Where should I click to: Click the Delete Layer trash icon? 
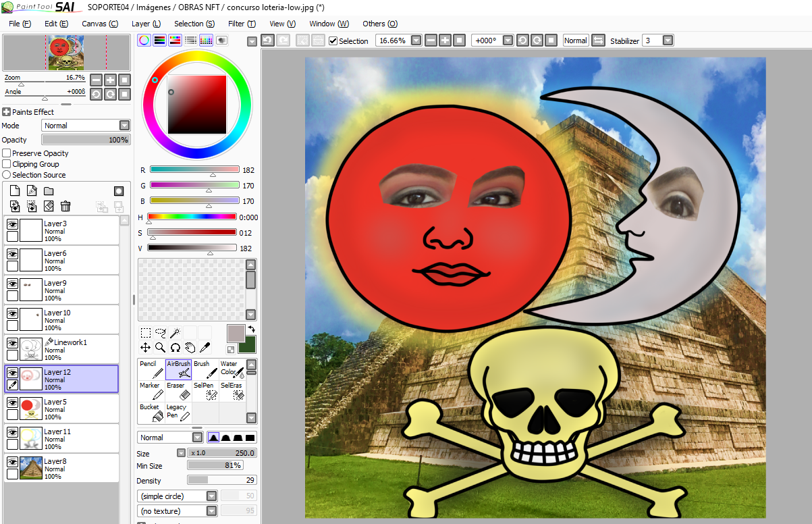point(65,206)
